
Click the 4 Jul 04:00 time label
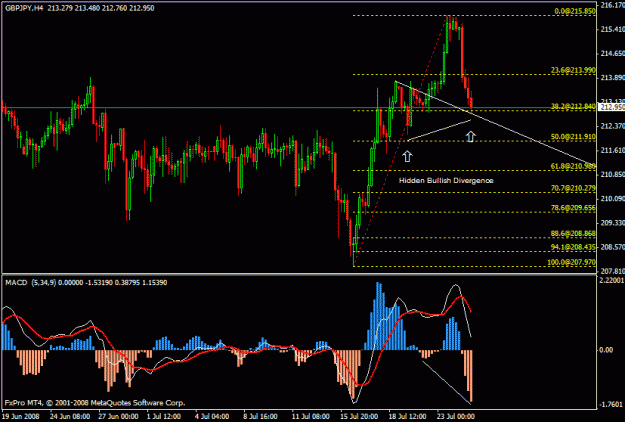click(x=212, y=416)
